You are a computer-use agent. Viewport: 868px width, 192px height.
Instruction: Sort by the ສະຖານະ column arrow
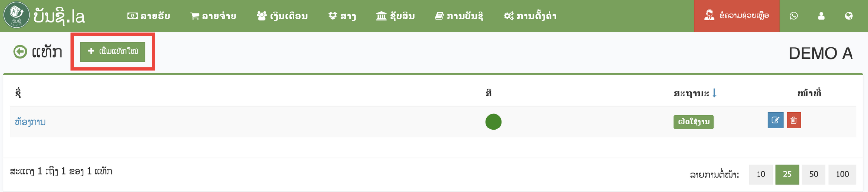[x=714, y=93]
